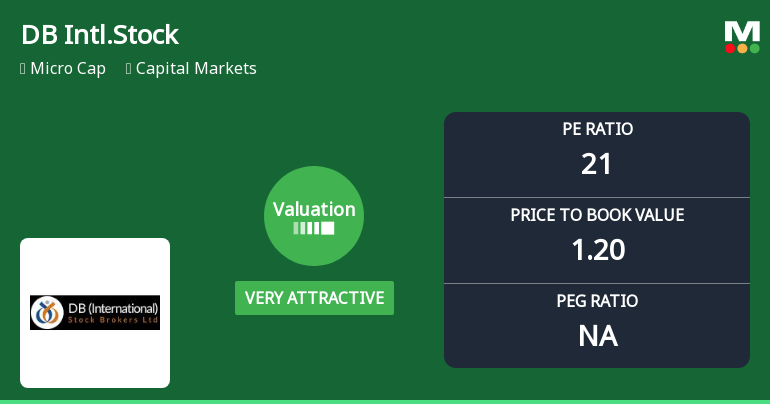Open the DB International company logo thumbnail

point(95,312)
